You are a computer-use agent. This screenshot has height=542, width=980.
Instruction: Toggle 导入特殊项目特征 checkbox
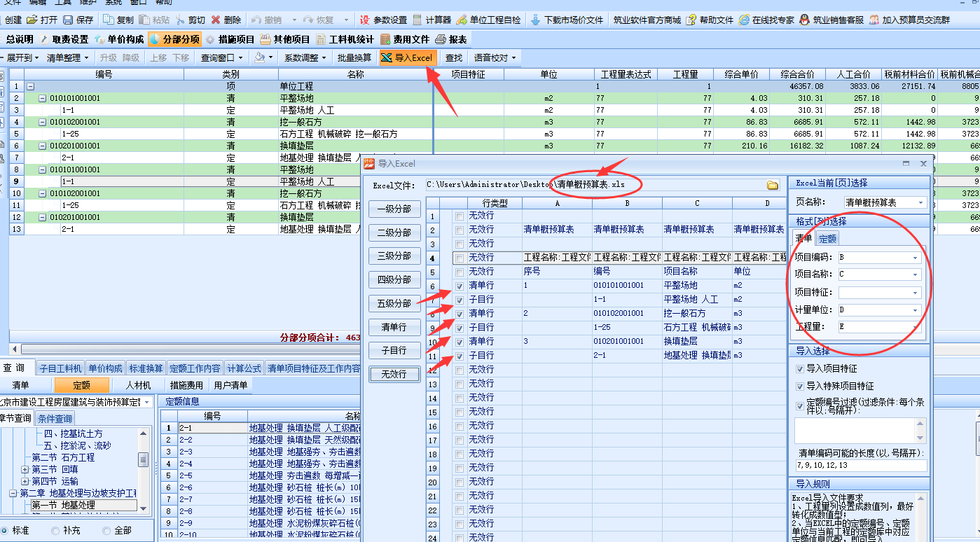point(801,386)
